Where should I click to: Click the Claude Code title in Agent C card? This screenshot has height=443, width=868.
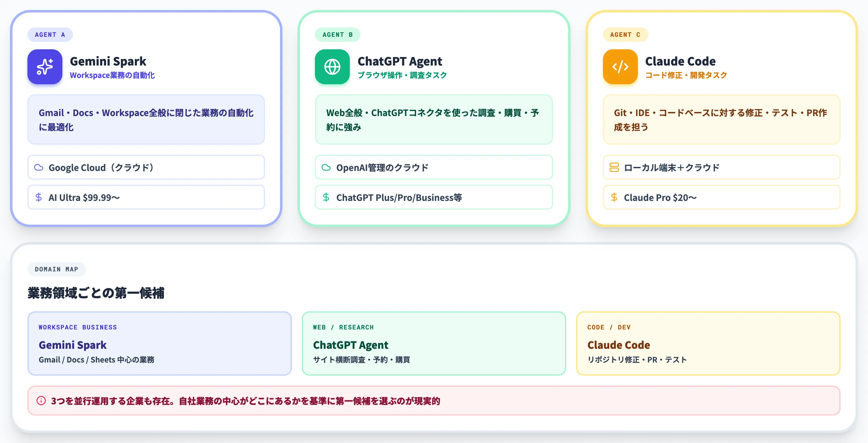click(680, 61)
